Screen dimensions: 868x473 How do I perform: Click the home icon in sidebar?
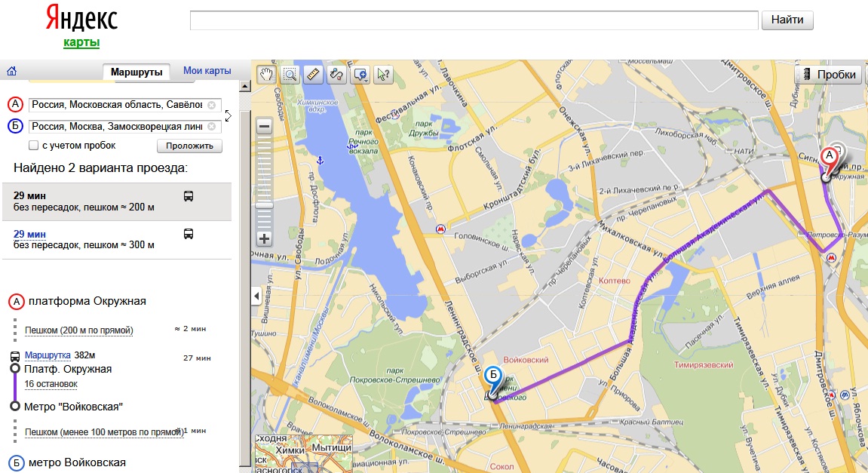(x=11, y=71)
